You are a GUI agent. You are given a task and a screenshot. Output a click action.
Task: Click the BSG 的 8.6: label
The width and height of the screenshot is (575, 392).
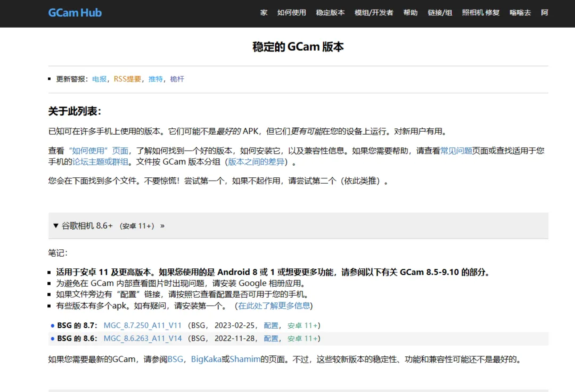(x=77, y=338)
